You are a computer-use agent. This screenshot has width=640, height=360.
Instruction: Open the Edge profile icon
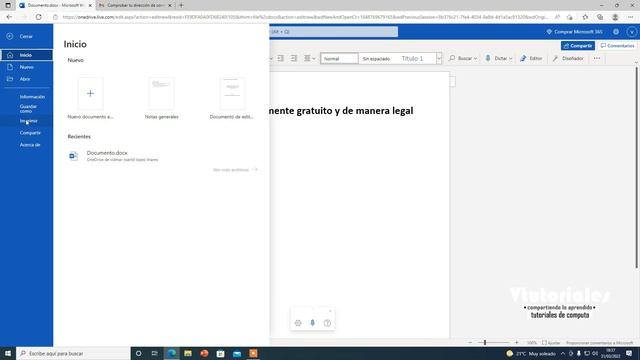(x=615, y=17)
